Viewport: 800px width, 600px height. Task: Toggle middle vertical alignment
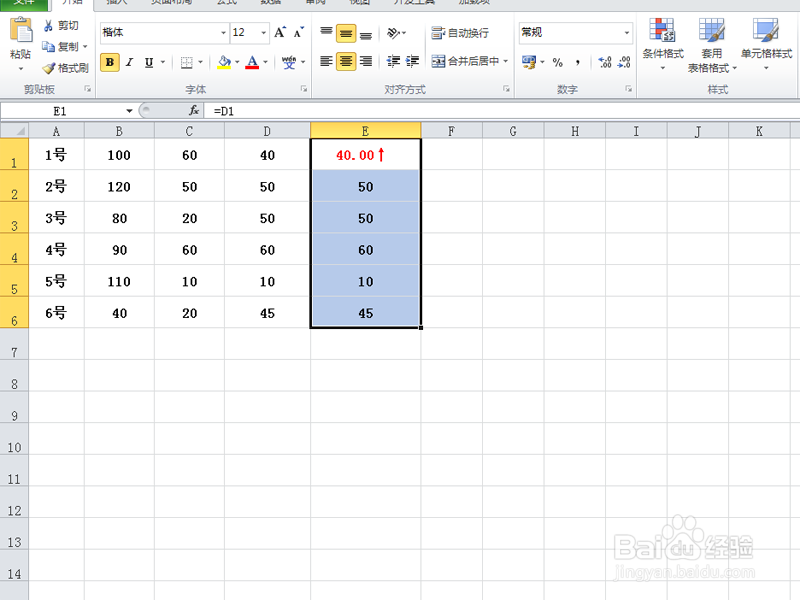(346, 34)
